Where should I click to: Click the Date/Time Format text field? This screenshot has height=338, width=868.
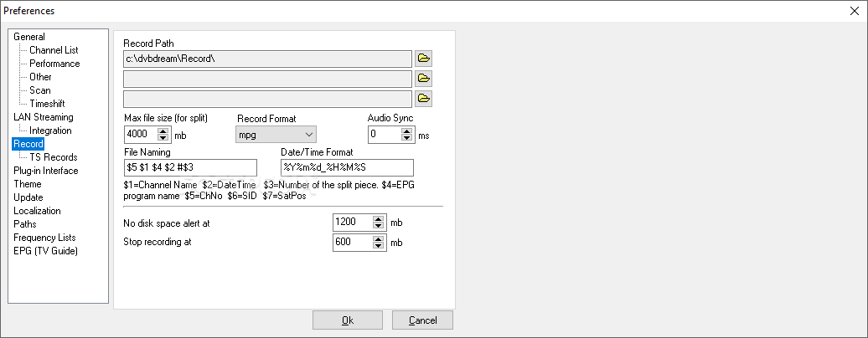tap(347, 167)
